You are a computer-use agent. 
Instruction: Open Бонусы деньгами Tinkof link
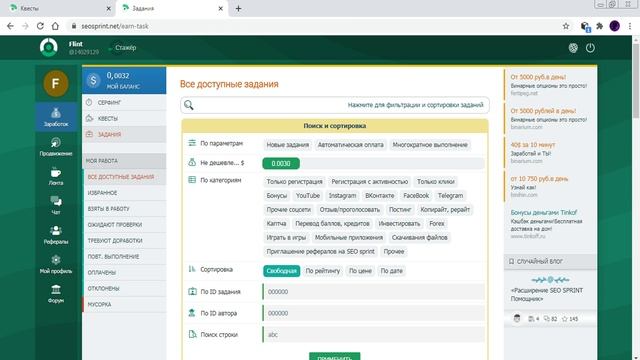544,213
